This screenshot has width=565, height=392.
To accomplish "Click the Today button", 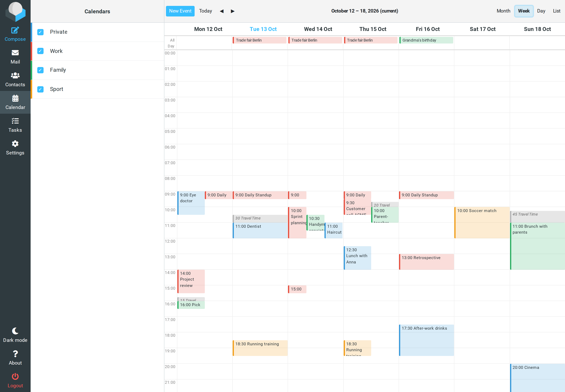I will pyautogui.click(x=206, y=11).
